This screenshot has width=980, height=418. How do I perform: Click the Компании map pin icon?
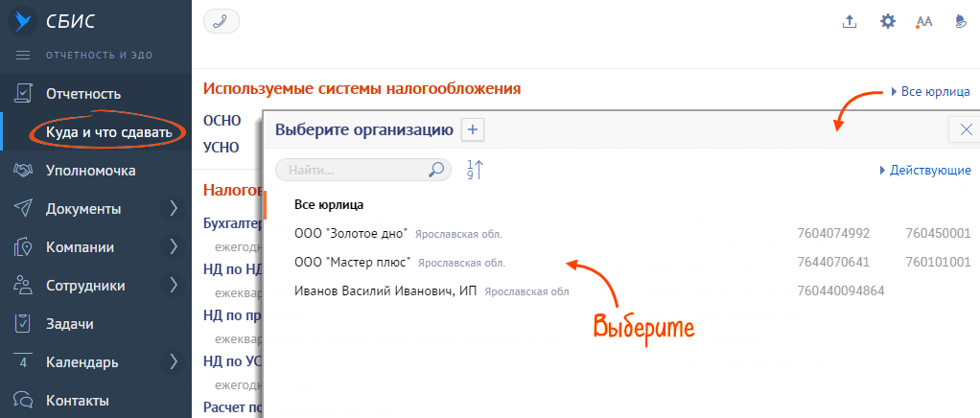23,246
